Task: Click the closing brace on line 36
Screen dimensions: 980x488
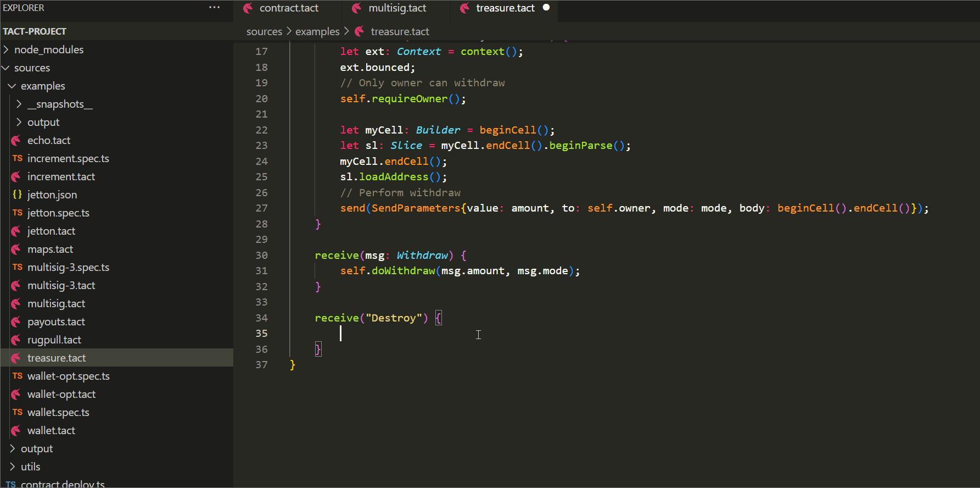Action: [x=318, y=349]
